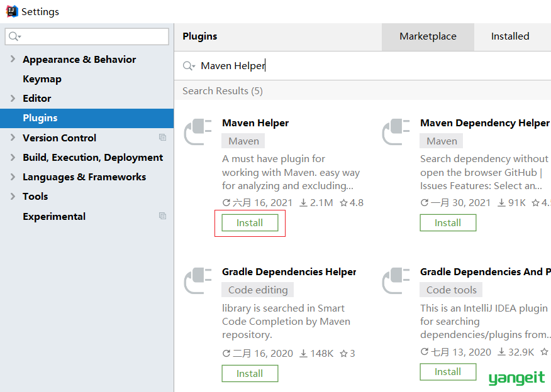Click the Plugins heading text
Viewport: 551px width, 392px height.
tap(200, 36)
